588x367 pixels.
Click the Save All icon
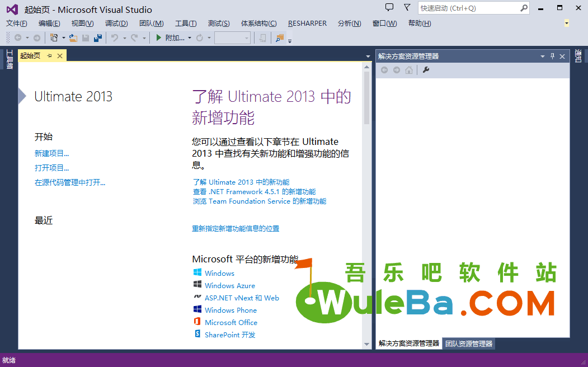pyautogui.click(x=98, y=37)
